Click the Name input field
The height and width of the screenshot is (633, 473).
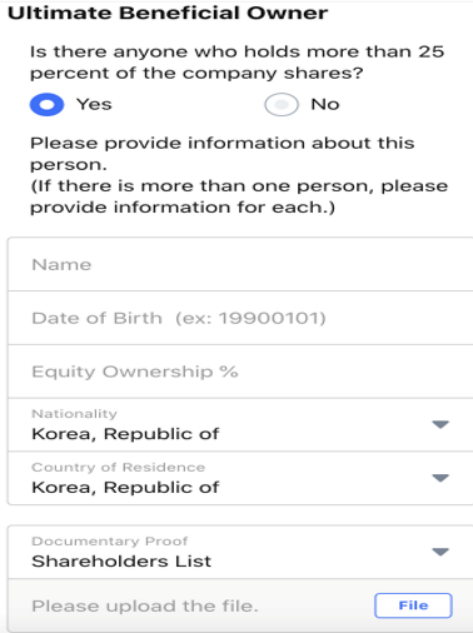coord(241,264)
